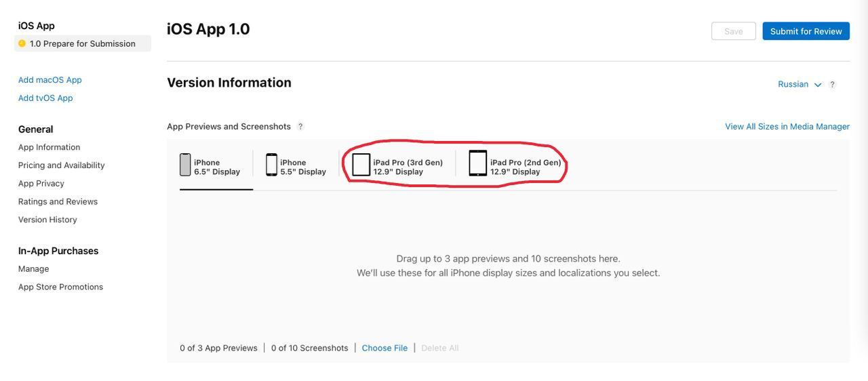Screen dimensions: 868x381
Task: Click the Save button
Action: 733,31
